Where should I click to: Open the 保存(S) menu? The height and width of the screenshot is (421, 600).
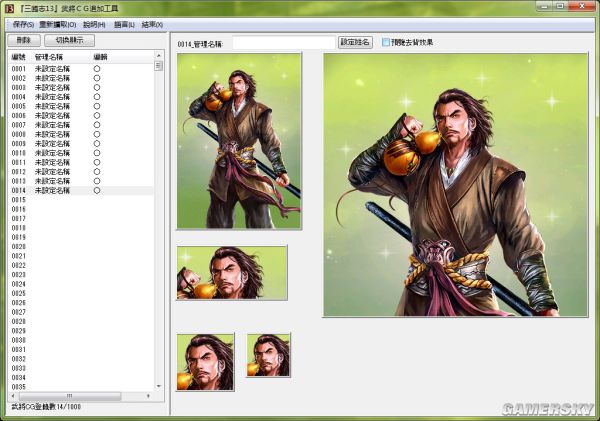22,24
